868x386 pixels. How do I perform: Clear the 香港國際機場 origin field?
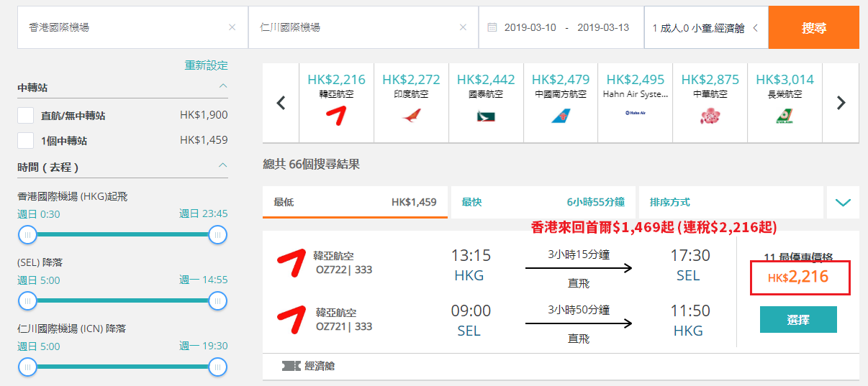(232, 27)
